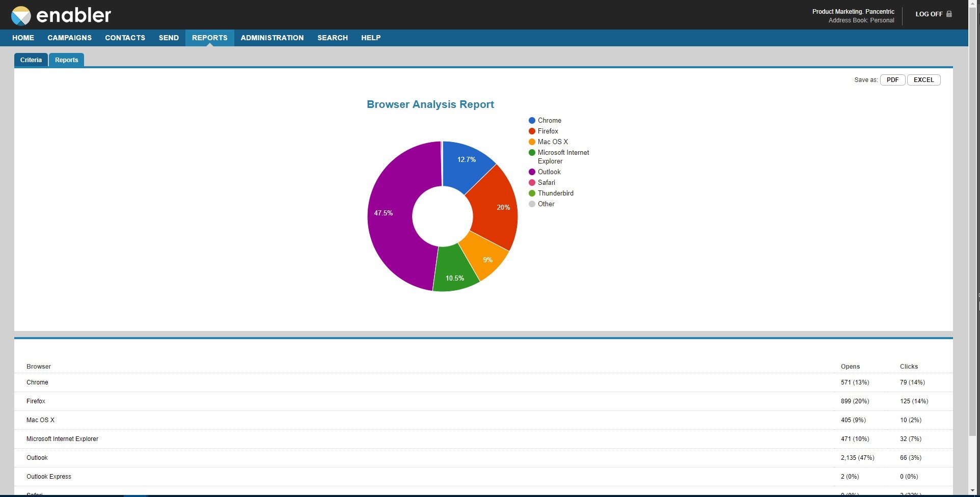Switch to the Criteria tab
The image size is (980, 497).
tap(31, 60)
